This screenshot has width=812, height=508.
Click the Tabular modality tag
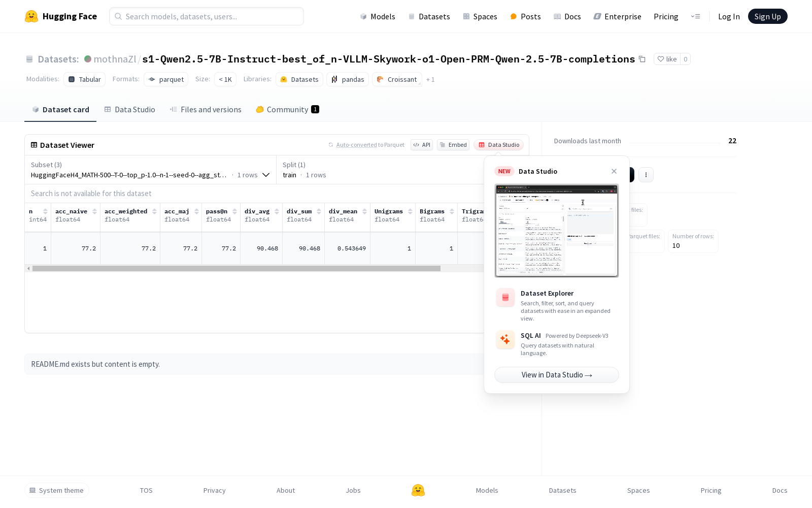click(x=85, y=79)
